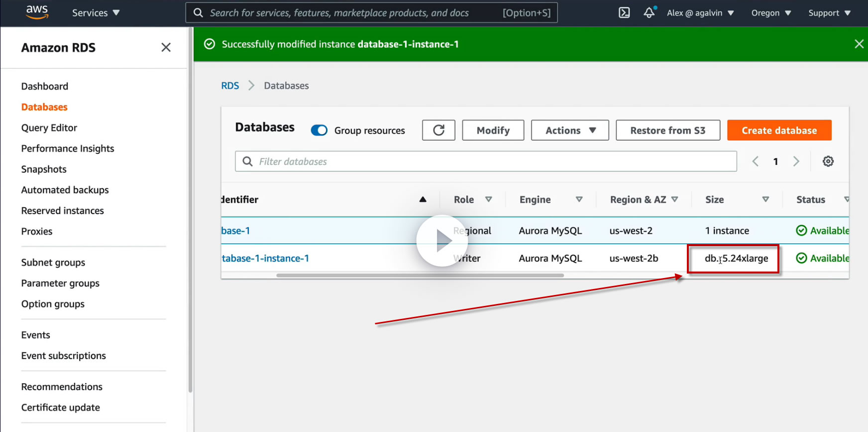The height and width of the screenshot is (432, 868).
Task: Go to next page of databases
Action: pos(796,161)
